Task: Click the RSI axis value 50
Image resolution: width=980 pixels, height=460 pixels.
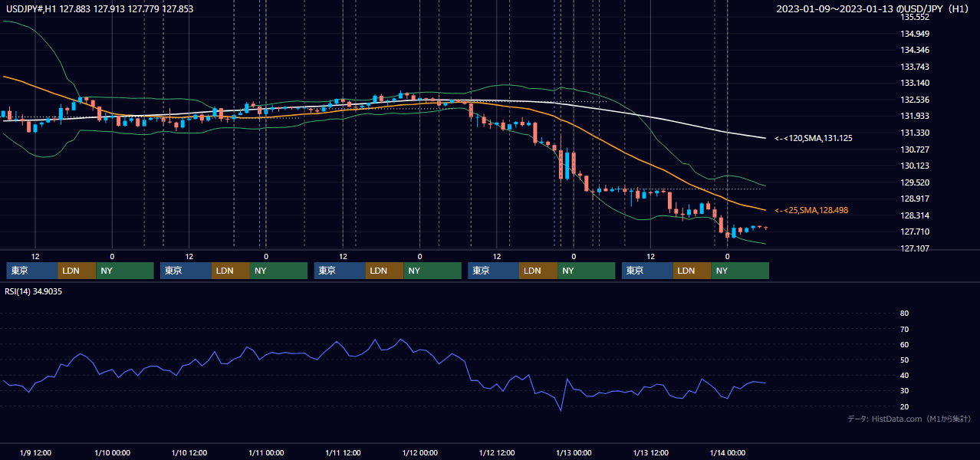Action: pyautogui.click(x=904, y=360)
